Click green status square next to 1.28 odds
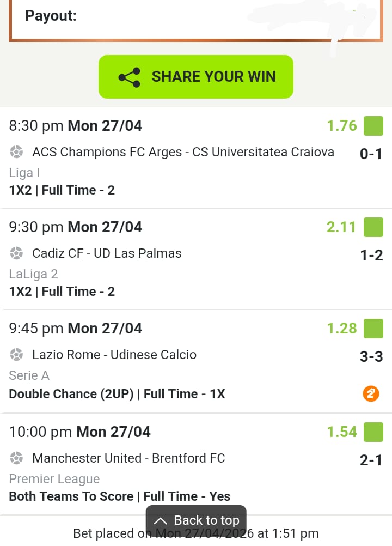The image size is (392, 546). point(373,329)
